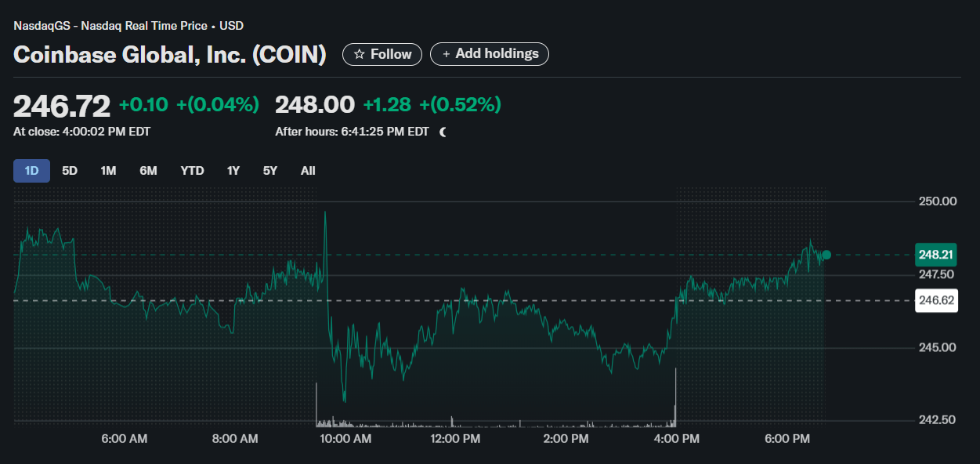Viewport: 980px width, 464px height.
Task: Click the star icon in Follow button
Action: [x=359, y=54]
